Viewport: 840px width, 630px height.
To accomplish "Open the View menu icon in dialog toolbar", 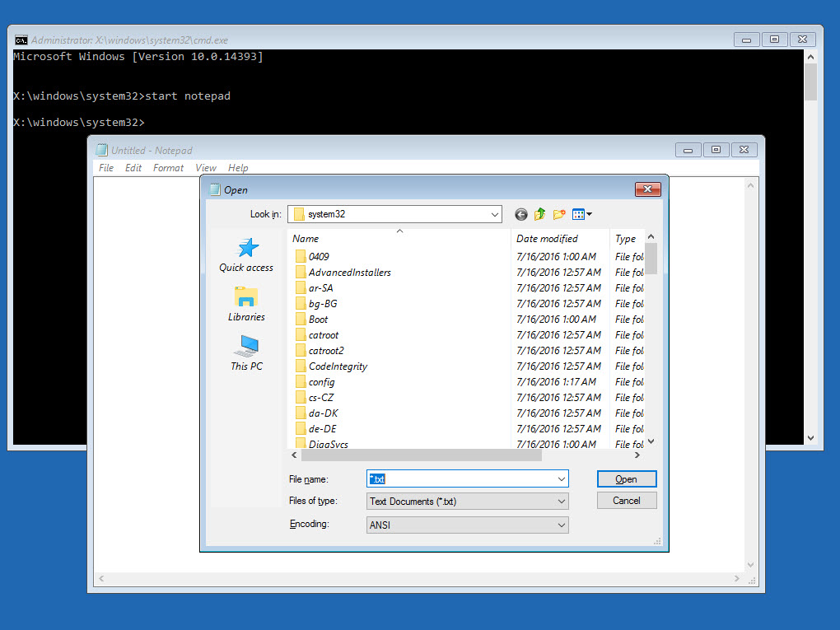I will tap(581, 214).
